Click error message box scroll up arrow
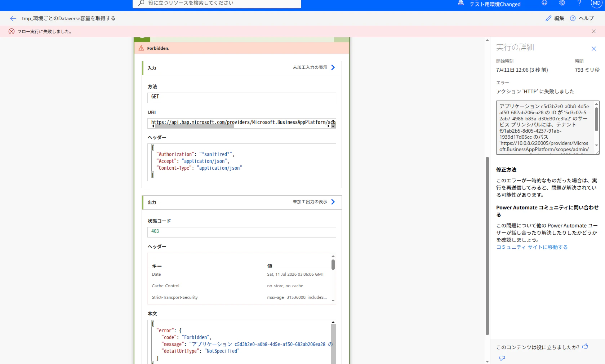605x364 pixels. coord(597,104)
